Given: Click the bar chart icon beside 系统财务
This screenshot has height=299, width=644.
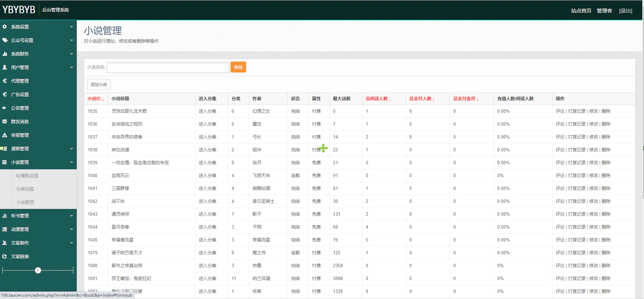Looking at the screenshot, I should (x=5, y=54).
